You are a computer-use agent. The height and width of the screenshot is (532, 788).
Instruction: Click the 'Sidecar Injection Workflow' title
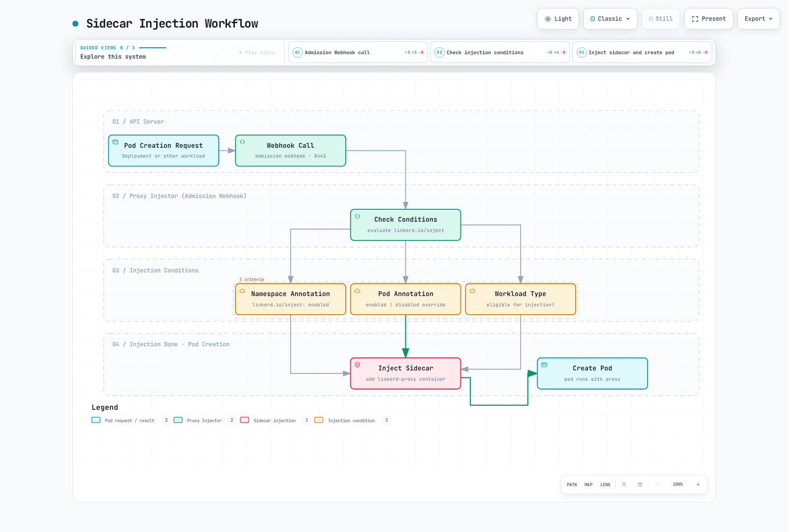[x=172, y=24]
